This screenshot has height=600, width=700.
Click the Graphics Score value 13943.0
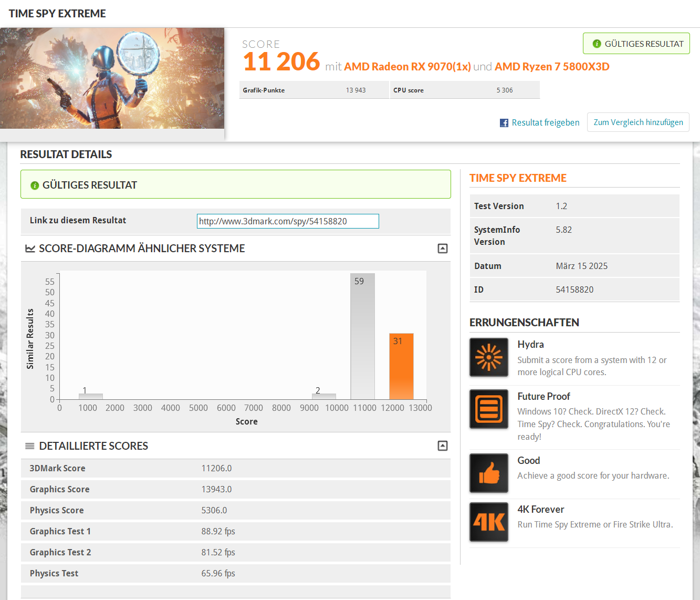pos(216,489)
